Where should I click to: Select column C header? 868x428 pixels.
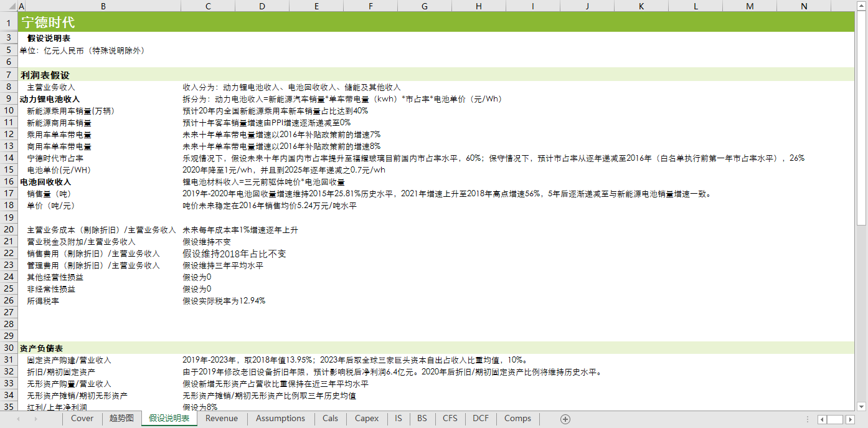point(208,6)
